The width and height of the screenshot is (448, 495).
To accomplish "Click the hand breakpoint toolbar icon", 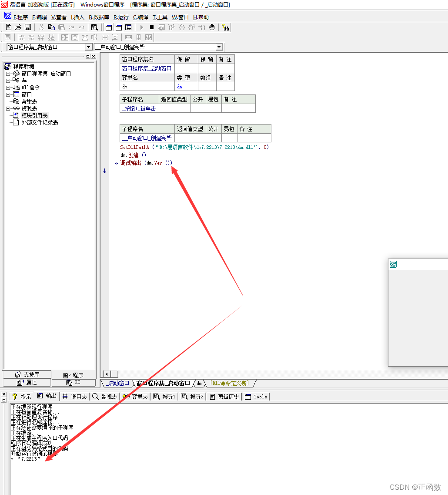I will click(x=212, y=27).
